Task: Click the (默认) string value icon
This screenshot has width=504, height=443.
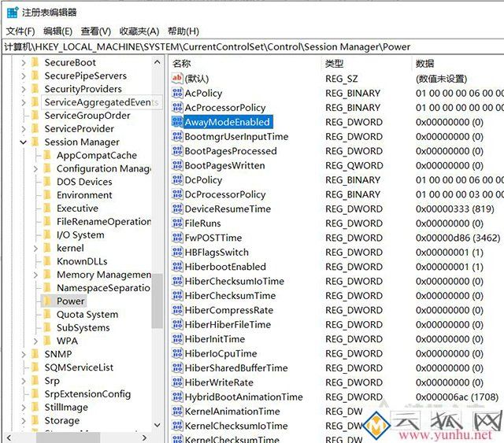Action: pos(177,79)
